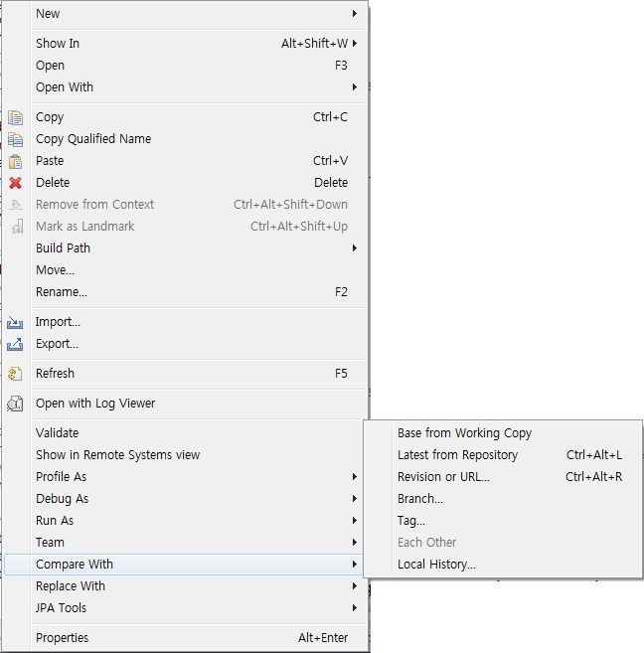The width and height of the screenshot is (644, 653).
Task: Choose Copy menu entry
Action: (x=185, y=117)
